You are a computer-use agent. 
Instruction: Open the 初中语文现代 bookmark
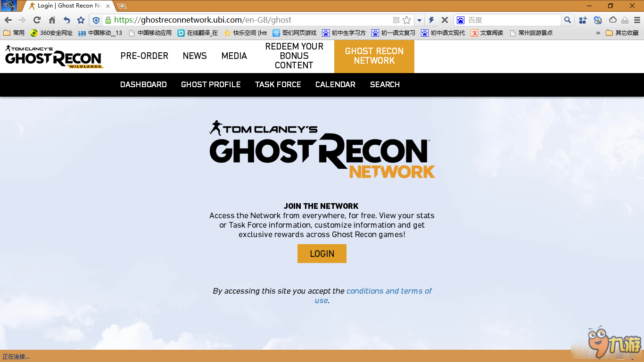click(x=443, y=33)
